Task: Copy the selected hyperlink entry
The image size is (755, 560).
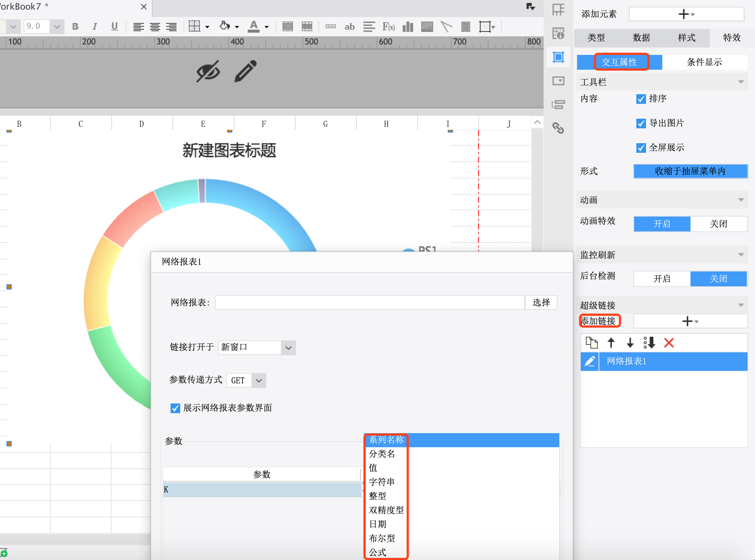Action: [591, 343]
